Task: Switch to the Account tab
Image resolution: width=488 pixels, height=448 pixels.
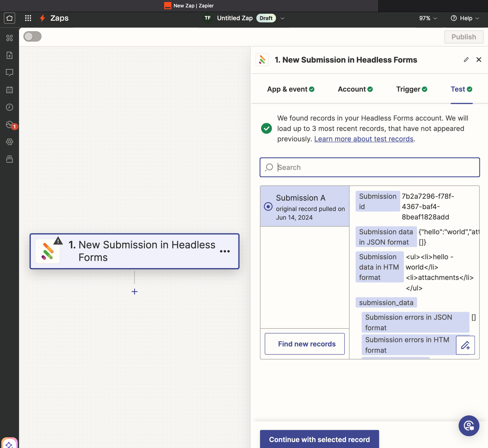Action: [x=355, y=89]
